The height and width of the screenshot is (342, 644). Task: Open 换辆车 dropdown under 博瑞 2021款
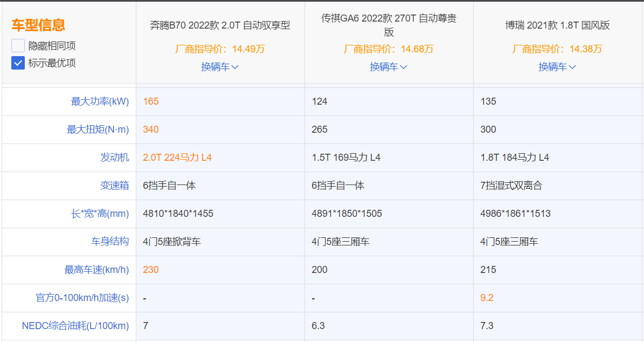557,66
